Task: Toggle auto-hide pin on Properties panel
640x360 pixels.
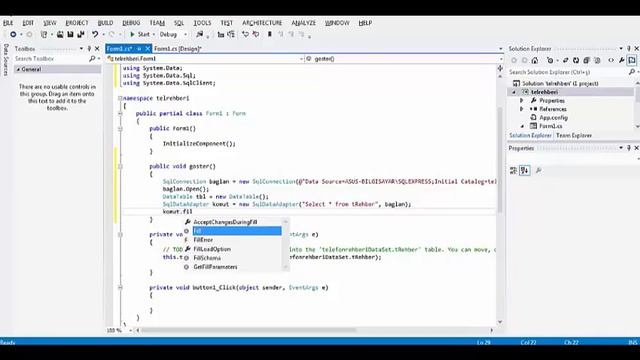Action: 629,148
